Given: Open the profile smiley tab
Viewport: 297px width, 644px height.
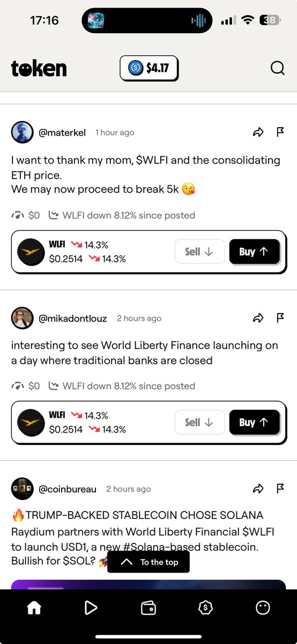Looking at the screenshot, I should click(263, 607).
